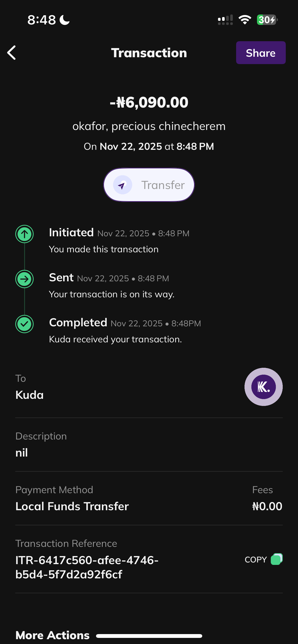This screenshot has height=644, width=298.
Task: Tap the Initiated up-arrow status icon
Action: click(x=24, y=234)
